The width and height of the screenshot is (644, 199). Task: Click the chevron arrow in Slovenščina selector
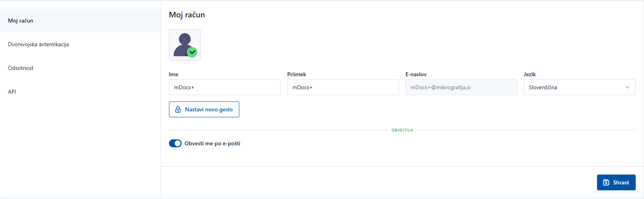pyautogui.click(x=627, y=87)
